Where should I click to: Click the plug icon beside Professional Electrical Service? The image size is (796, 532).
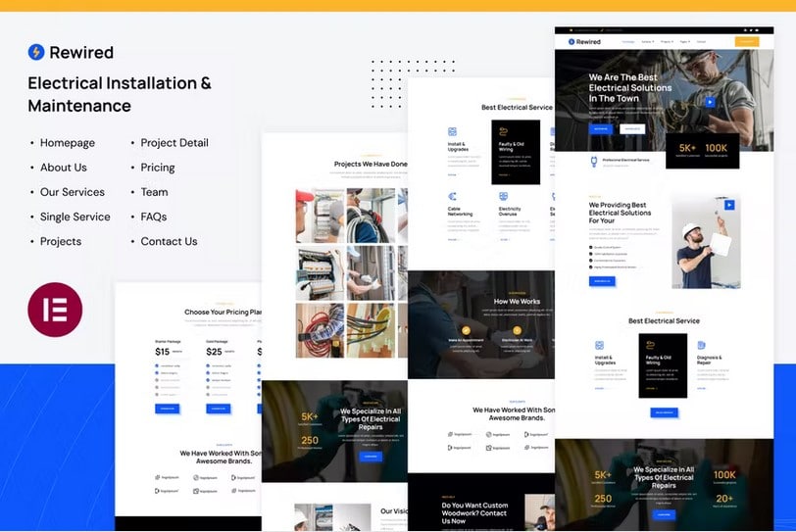point(593,162)
